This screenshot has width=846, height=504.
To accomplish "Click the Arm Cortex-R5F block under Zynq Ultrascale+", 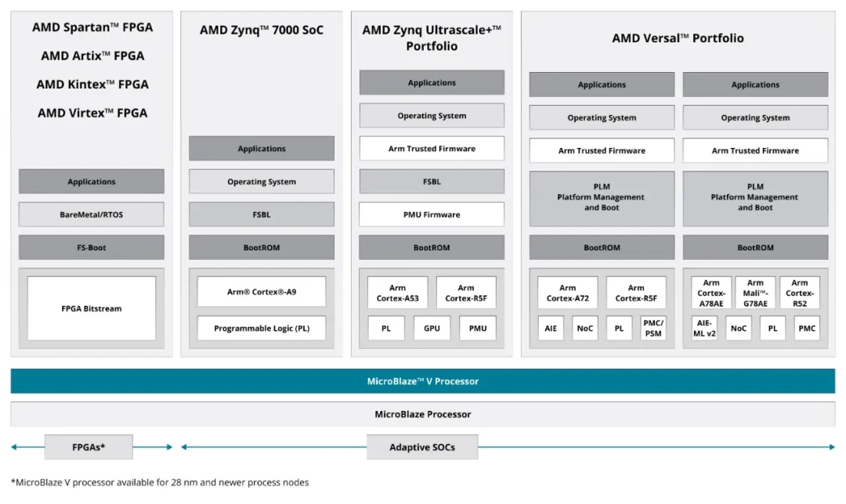I will [x=468, y=291].
